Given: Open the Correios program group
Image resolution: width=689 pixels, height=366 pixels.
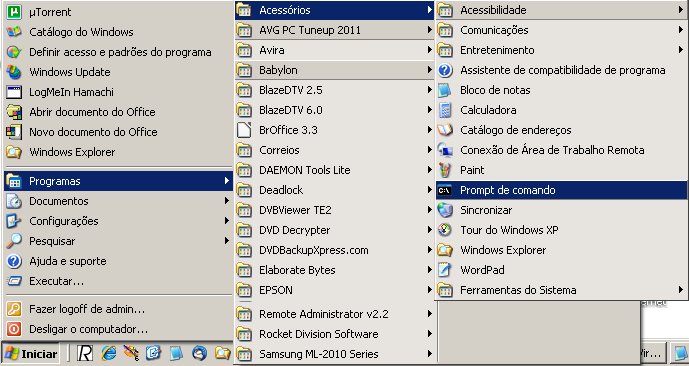Looking at the screenshot, I should coord(335,150).
